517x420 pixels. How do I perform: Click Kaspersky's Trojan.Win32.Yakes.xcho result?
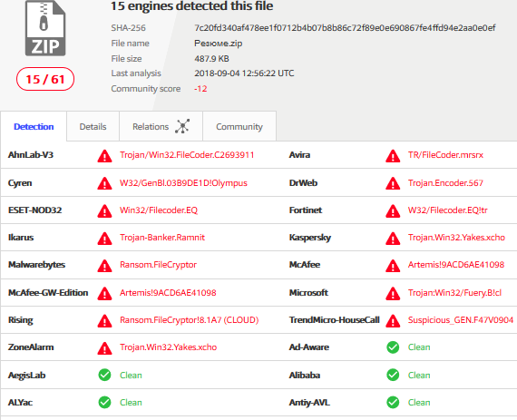[456, 238]
